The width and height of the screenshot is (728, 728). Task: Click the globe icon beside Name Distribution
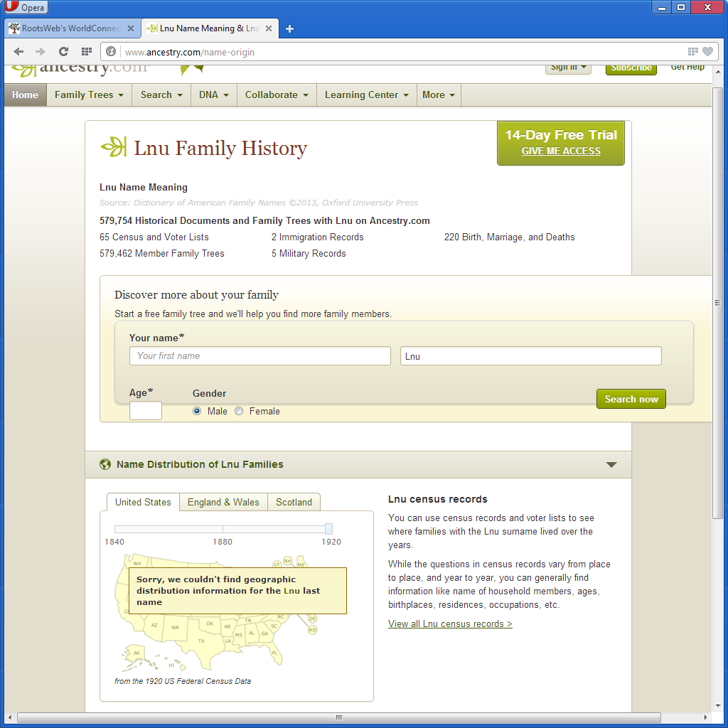(105, 464)
